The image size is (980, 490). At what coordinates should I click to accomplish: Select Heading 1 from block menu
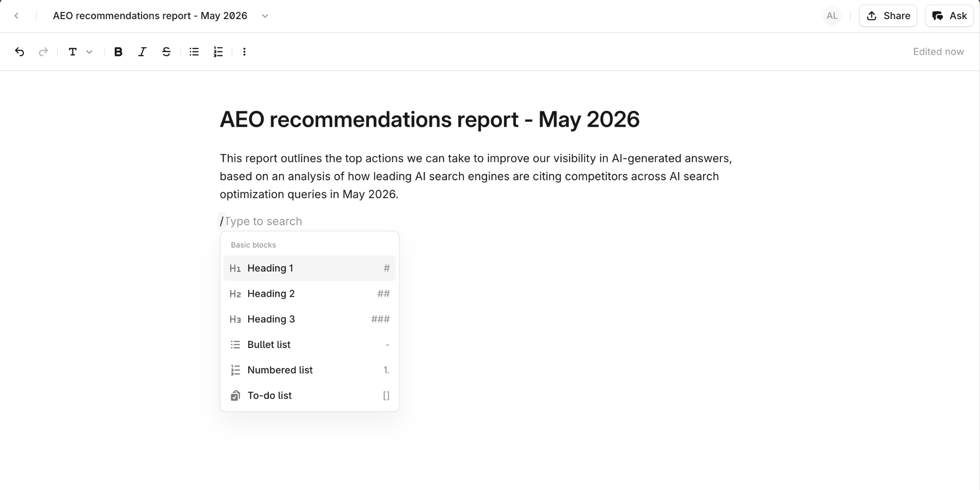point(310,268)
